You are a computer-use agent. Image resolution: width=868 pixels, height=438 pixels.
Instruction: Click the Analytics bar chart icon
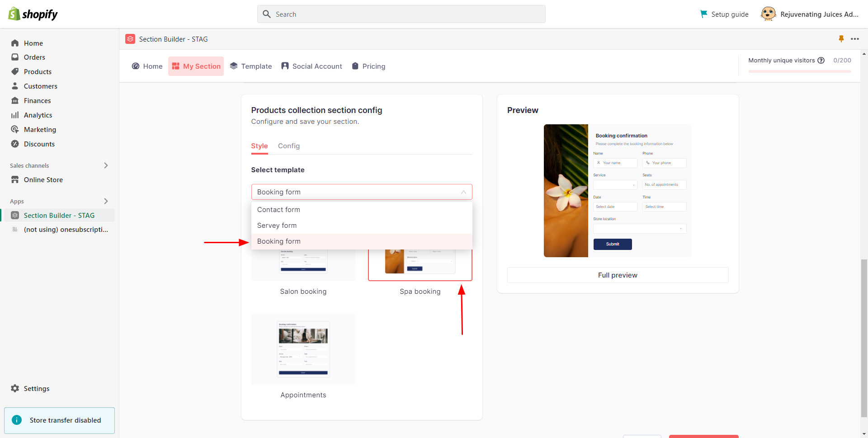tap(15, 115)
